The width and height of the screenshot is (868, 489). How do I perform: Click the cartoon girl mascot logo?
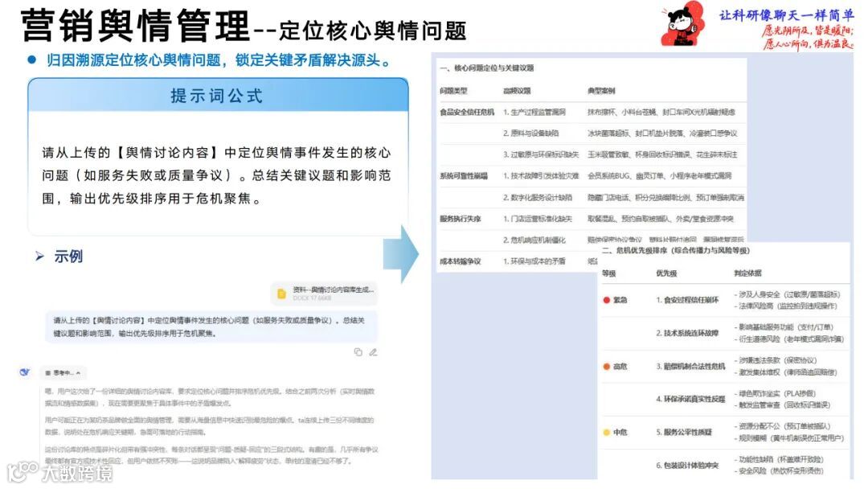point(682,24)
